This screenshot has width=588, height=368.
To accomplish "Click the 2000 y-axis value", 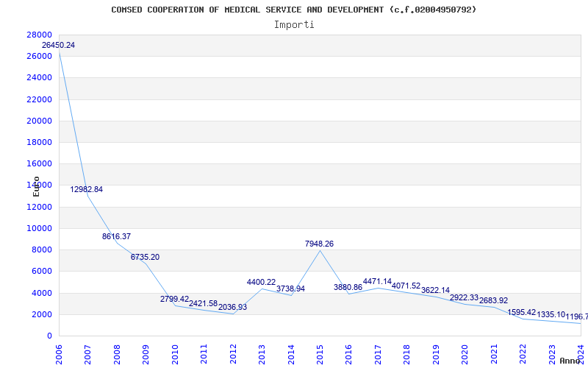I will [42, 314].
